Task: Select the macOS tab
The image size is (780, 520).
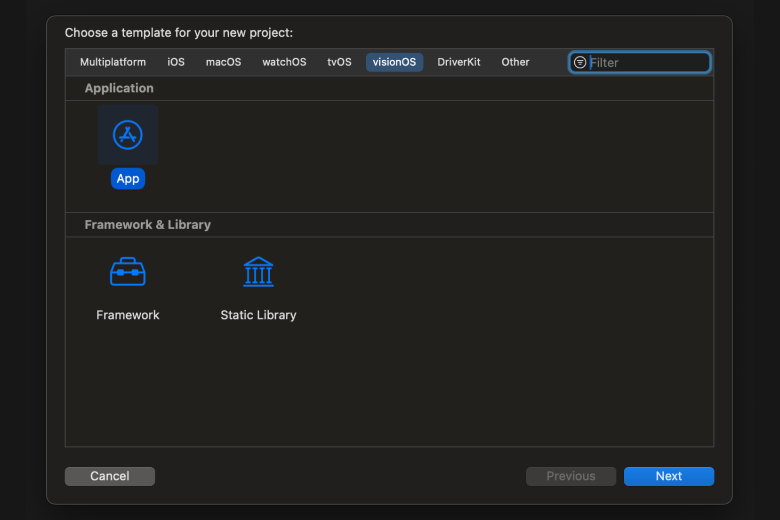Action: 223,62
